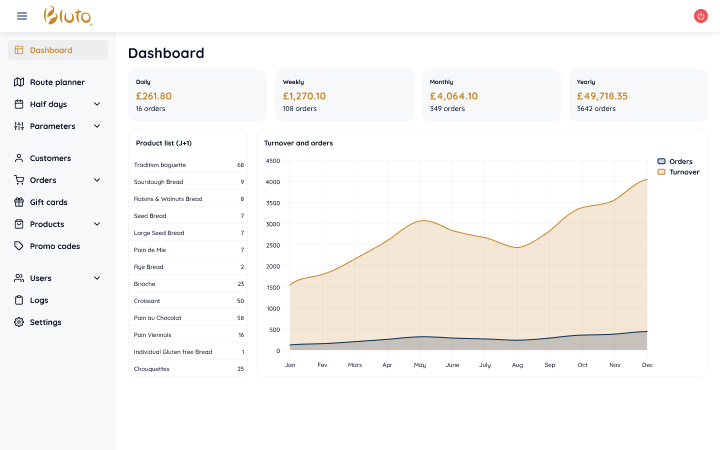Click the Pain au Chocolat row
The image size is (720, 450).
(x=188, y=318)
